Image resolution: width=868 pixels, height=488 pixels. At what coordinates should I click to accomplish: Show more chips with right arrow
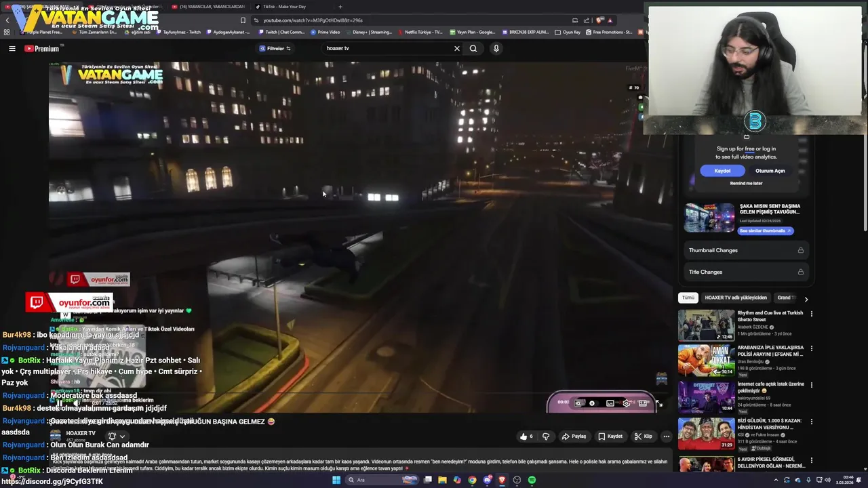806,299
